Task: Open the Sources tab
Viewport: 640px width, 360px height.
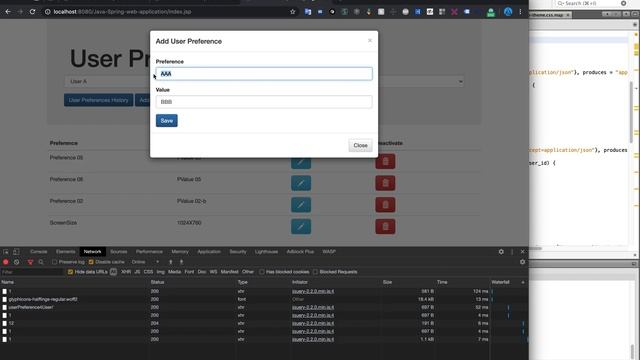Action: (x=119, y=252)
